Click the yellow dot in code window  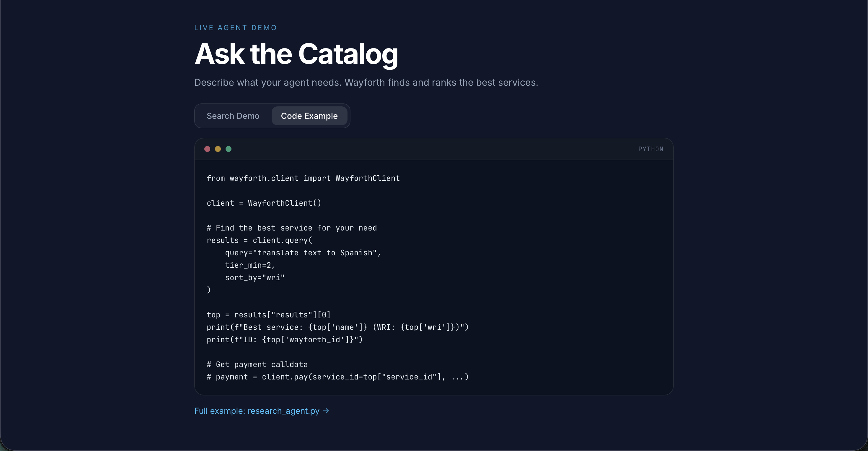(x=218, y=149)
